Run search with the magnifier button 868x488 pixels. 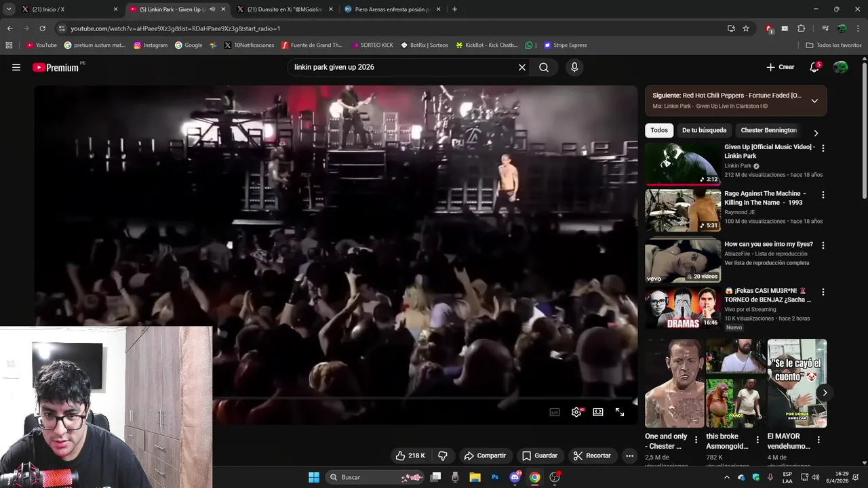coord(544,67)
